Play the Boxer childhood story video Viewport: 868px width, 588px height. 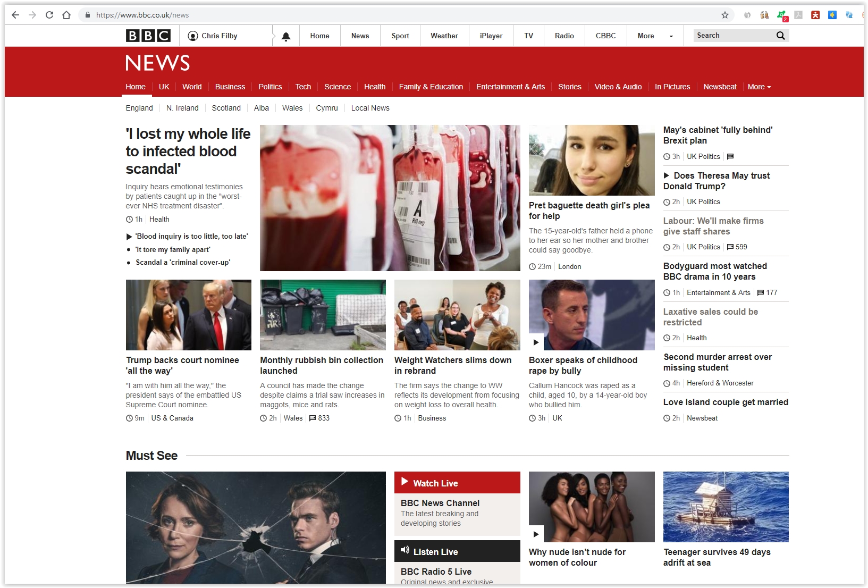pyautogui.click(x=536, y=342)
